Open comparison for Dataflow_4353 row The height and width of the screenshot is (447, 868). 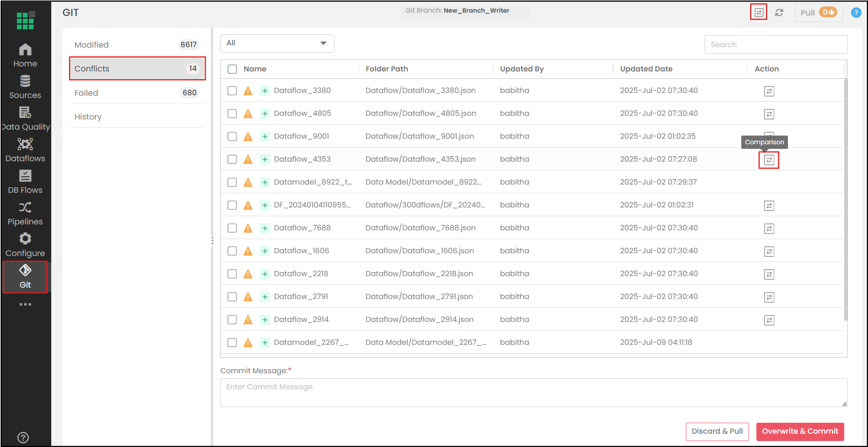point(769,160)
